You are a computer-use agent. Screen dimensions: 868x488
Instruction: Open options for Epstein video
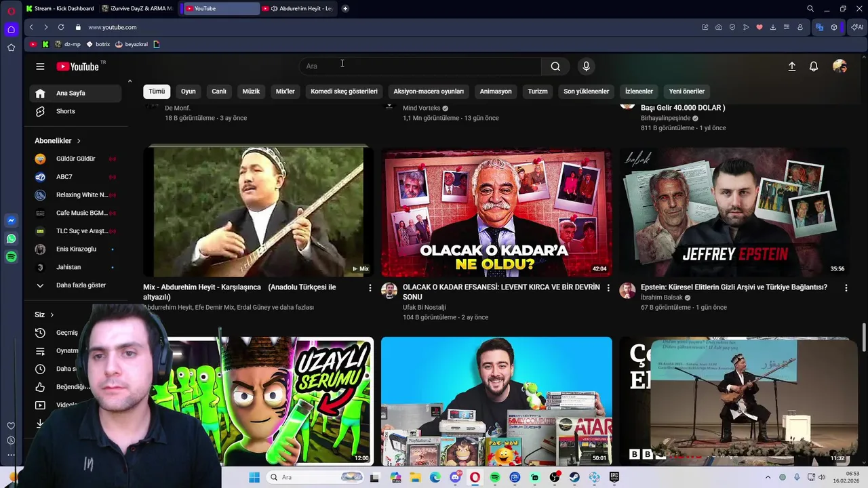point(846,288)
